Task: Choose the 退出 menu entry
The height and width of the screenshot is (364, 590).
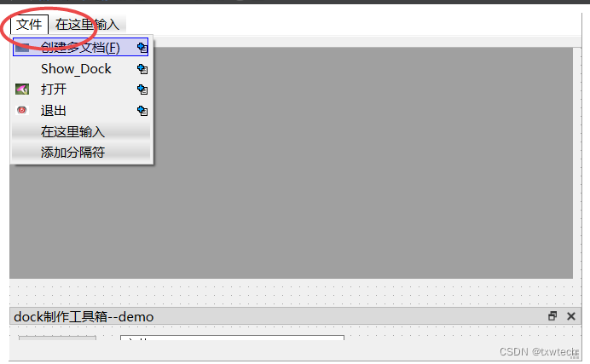Action: (x=80, y=111)
